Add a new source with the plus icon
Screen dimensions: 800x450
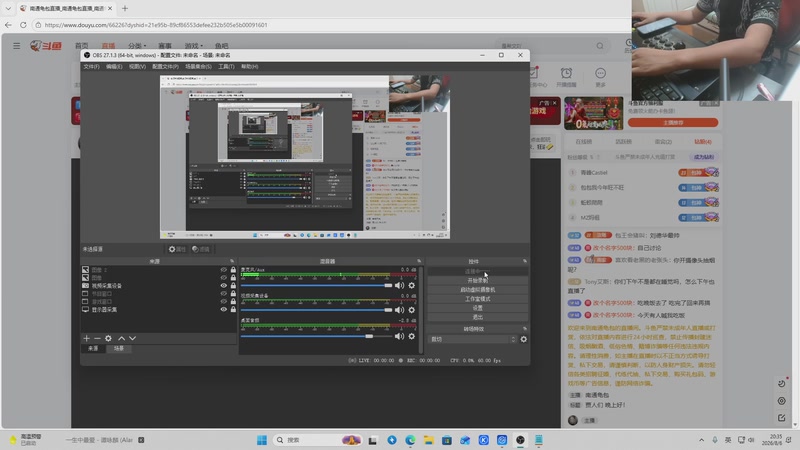pos(86,338)
